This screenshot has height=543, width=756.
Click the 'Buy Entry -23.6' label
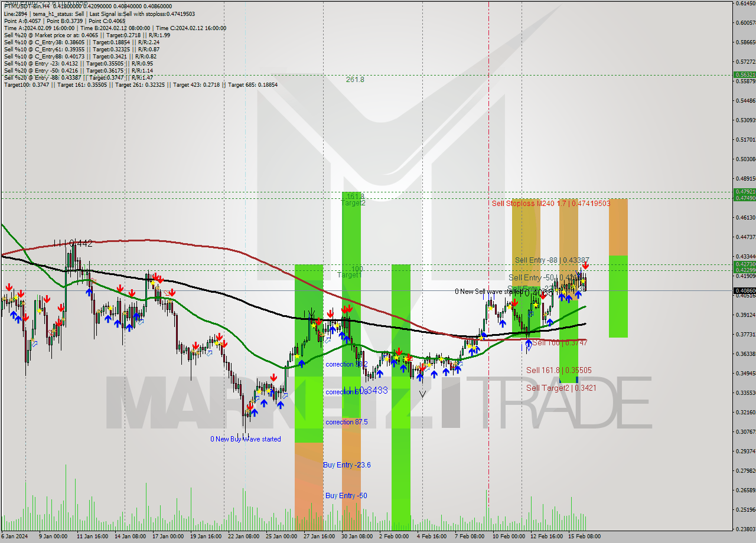click(347, 465)
